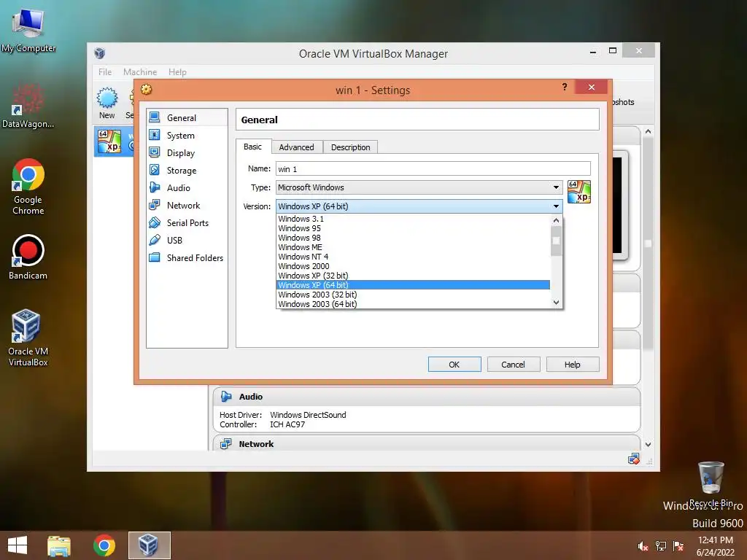This screenshot has height=560, width=747.
Task: Select Windows 2003 (64 bit) version
Action: pos(413,304)
